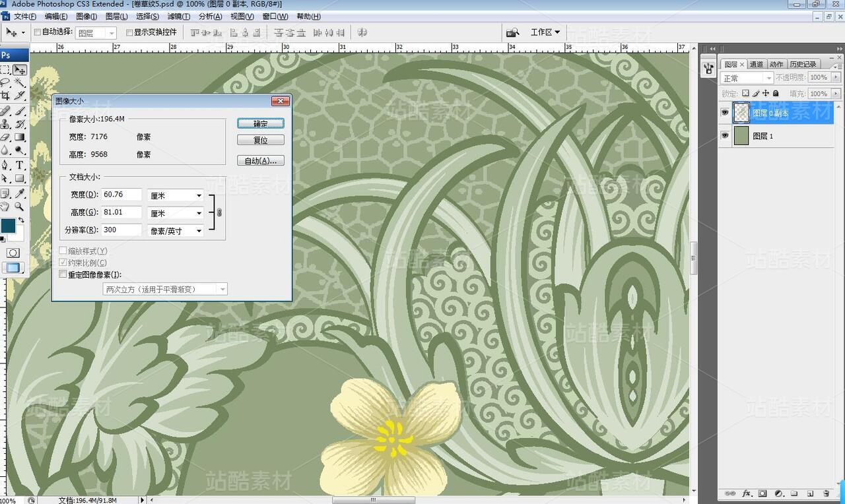Check the 重定图像像素 checkbox
Viewport: 845px width, 504px height.
pyautogui.click(x=63, y=274)
